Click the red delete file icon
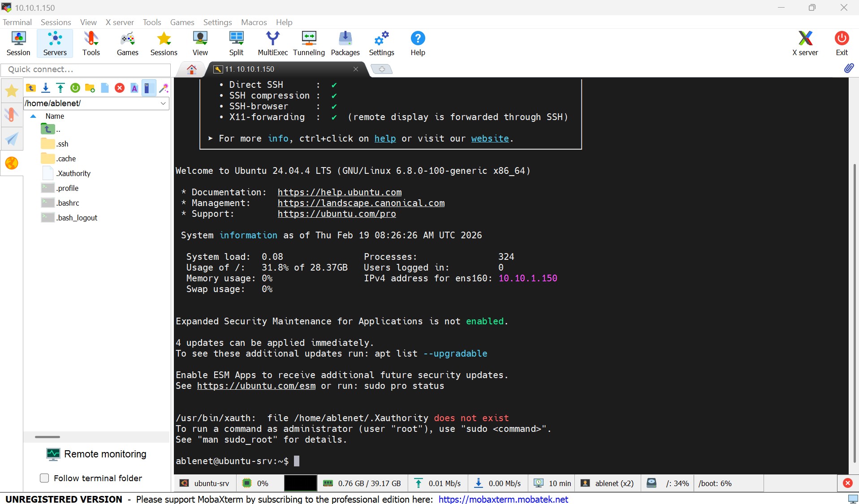Viewport: 859px width, 504px height. pos(120,88)
